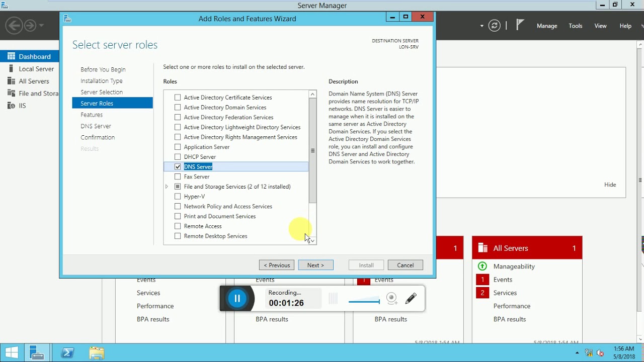Open the Tools menu
Image resolution: width=644 pixels, height=362 pixels.
point(576,26)
